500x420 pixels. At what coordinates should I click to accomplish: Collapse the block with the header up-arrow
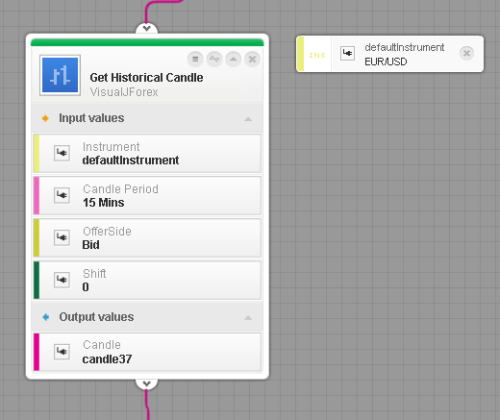pyautogui.click(x=233, y=59)
